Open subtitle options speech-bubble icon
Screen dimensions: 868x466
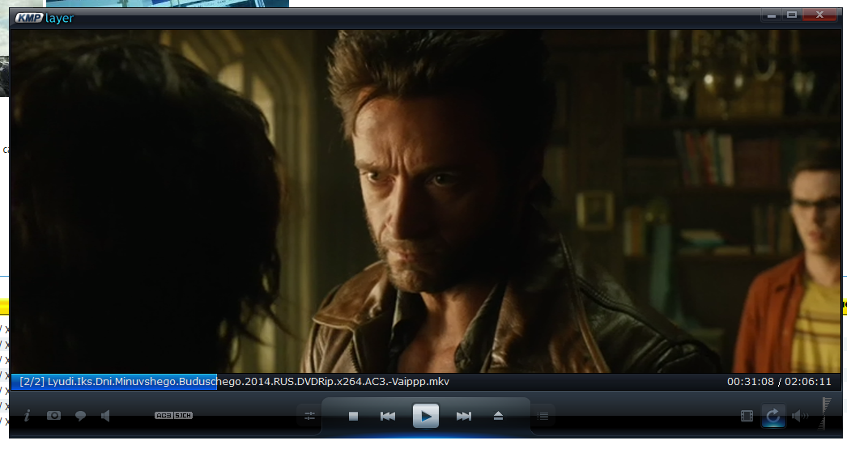coord(80,416)
